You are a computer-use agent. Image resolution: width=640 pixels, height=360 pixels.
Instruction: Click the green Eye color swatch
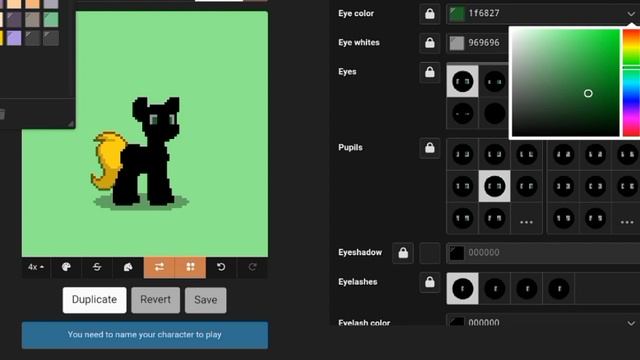457,14
